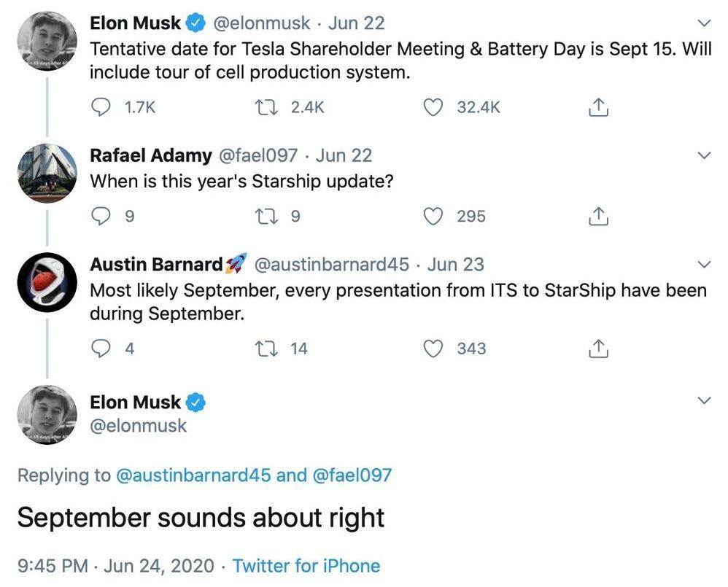Image resolution: width=728 pixels, height=587 pixels.
Task: Like the tweet with 32.4K likes
Action: [x=434, y=107]
